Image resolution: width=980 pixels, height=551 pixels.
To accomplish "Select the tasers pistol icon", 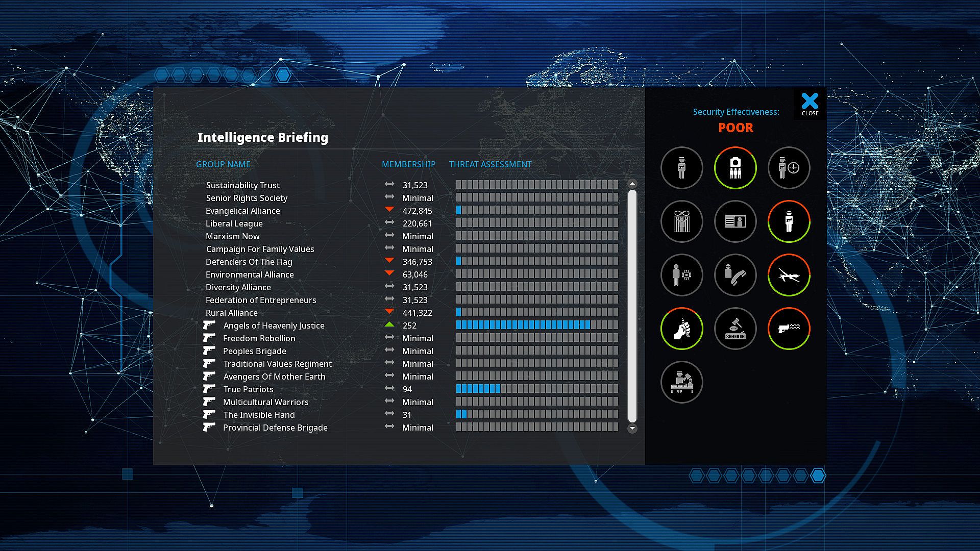I will (x=789, y=329).
